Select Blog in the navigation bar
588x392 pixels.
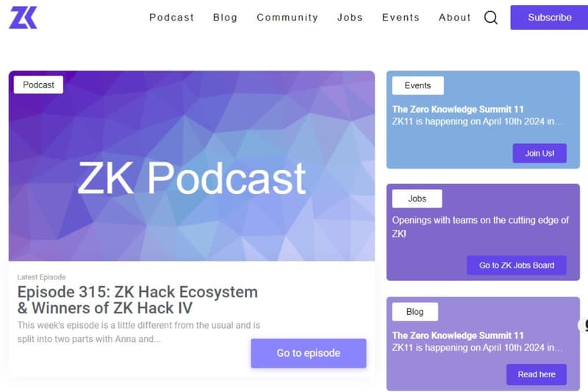(x=225, y=17)
